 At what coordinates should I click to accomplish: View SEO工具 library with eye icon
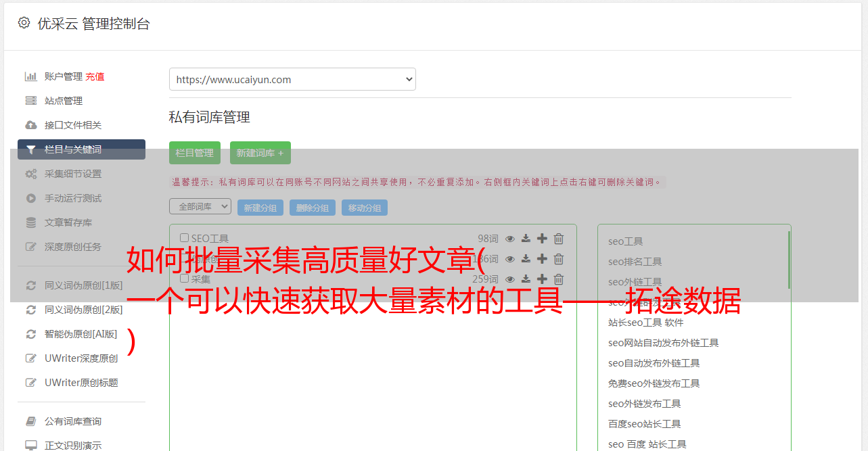tap(510, 239)
